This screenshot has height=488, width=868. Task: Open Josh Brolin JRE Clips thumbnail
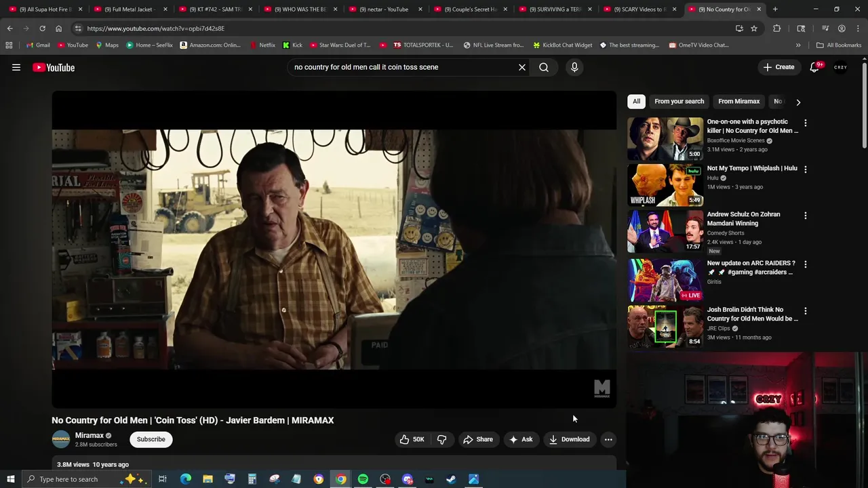(x=665, y=326)
